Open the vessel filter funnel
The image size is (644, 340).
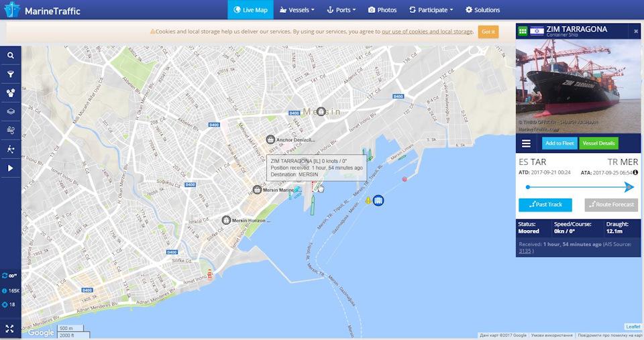(11, 74)
